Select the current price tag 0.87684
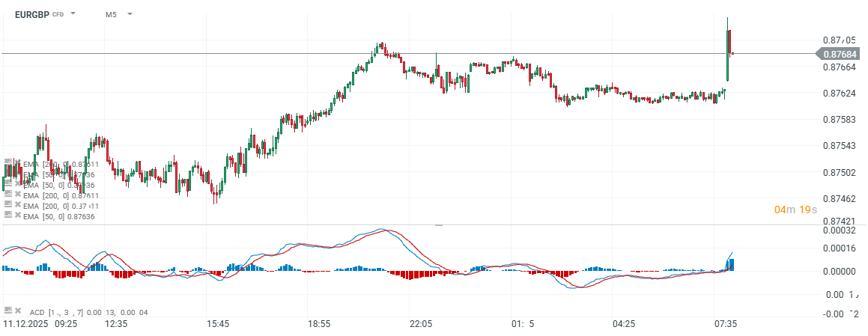This screenshot has height=336, width=868. [839, 53]
